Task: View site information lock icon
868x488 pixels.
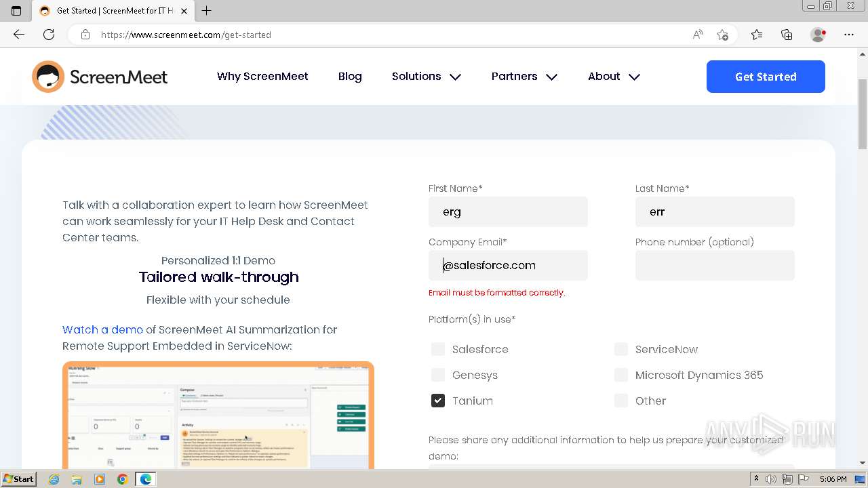Action: (85, 35)
